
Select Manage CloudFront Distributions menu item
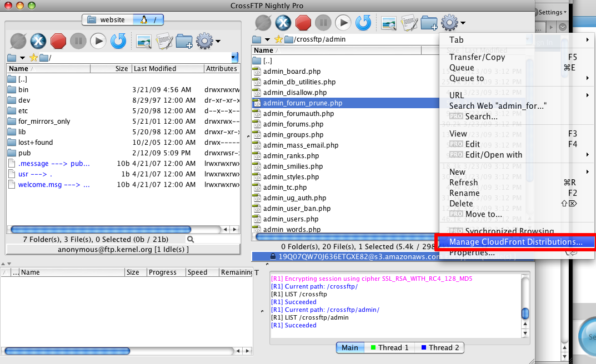(x=516, y=242)
